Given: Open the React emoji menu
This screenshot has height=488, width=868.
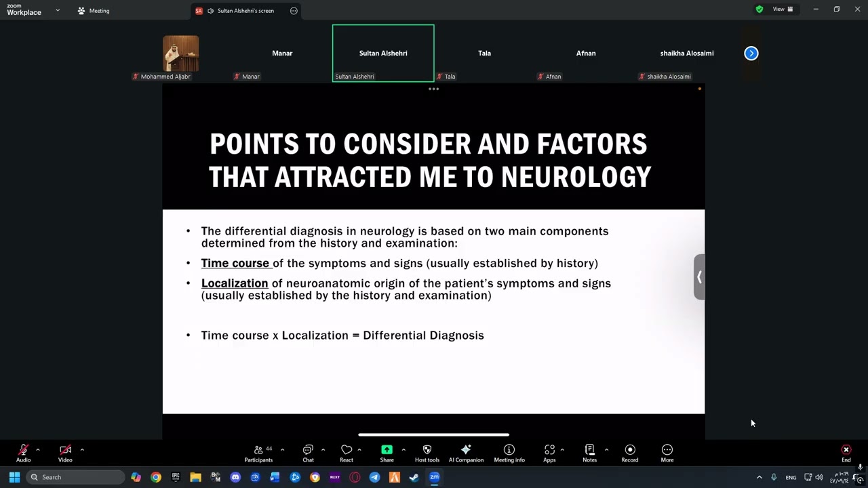Looking at the screenshot, I should (x=347, y=453).
